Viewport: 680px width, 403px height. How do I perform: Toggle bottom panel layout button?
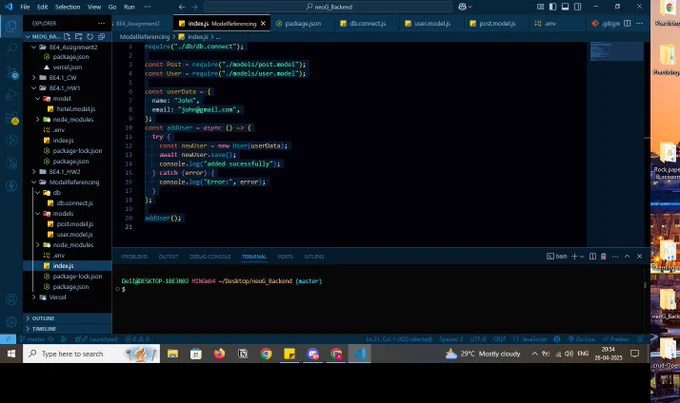pyautogui.click(x=565, y=7)
